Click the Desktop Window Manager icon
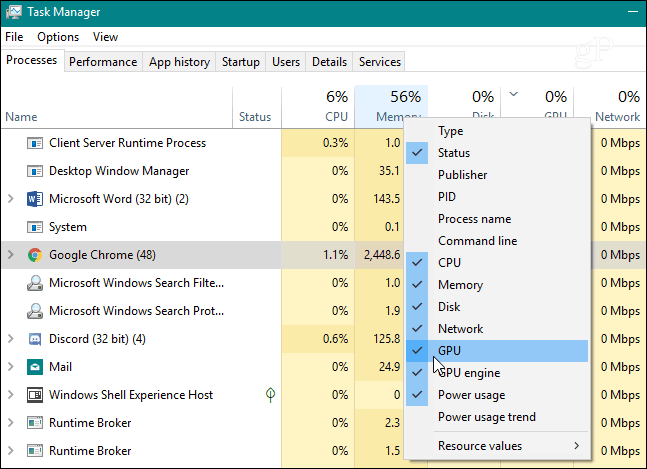The image size is (647, 469). pyautogui.click(x=35, y=171)
